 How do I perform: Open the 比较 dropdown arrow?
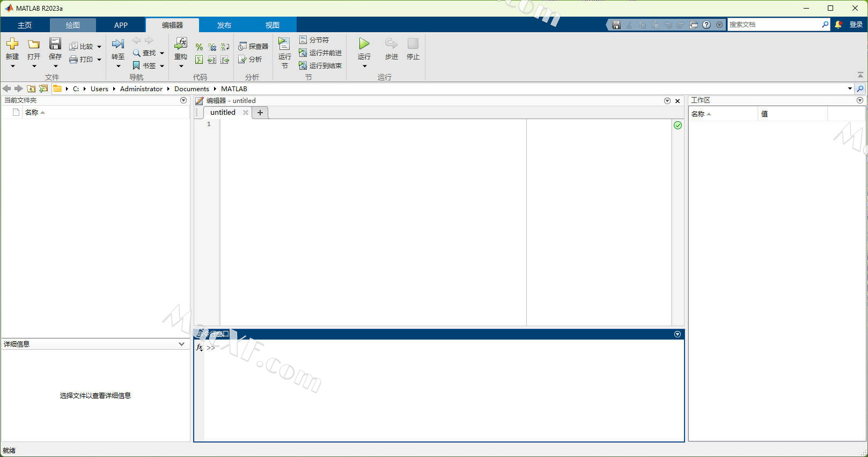tap(99, 47)
